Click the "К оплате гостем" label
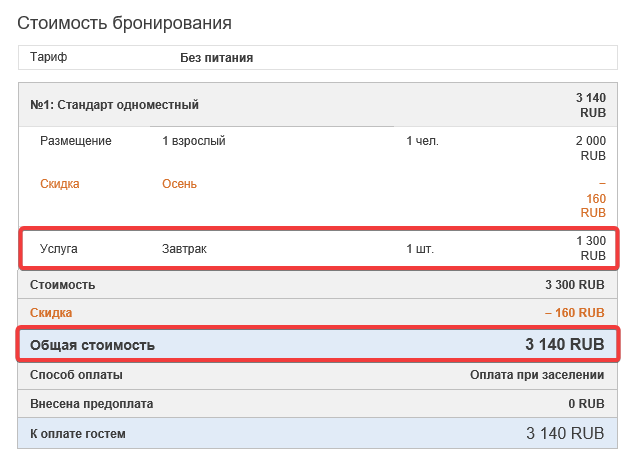 click(78, 433)
